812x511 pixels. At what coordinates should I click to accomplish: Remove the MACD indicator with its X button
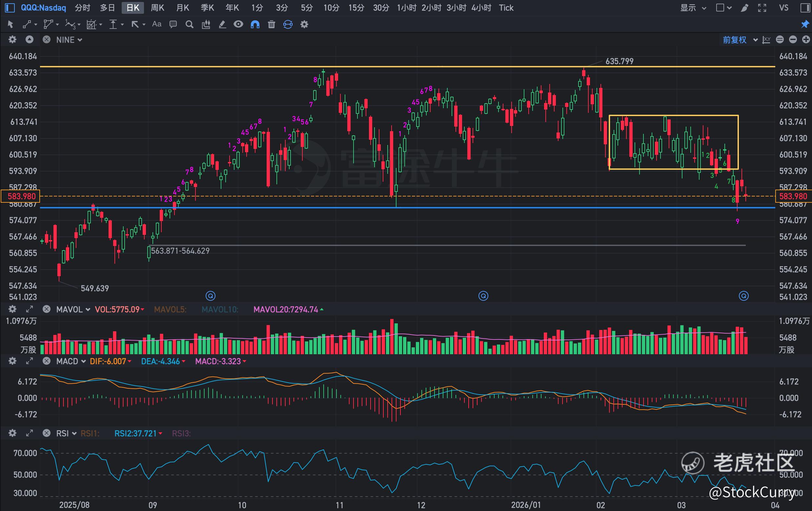click(x=47, y=361)
